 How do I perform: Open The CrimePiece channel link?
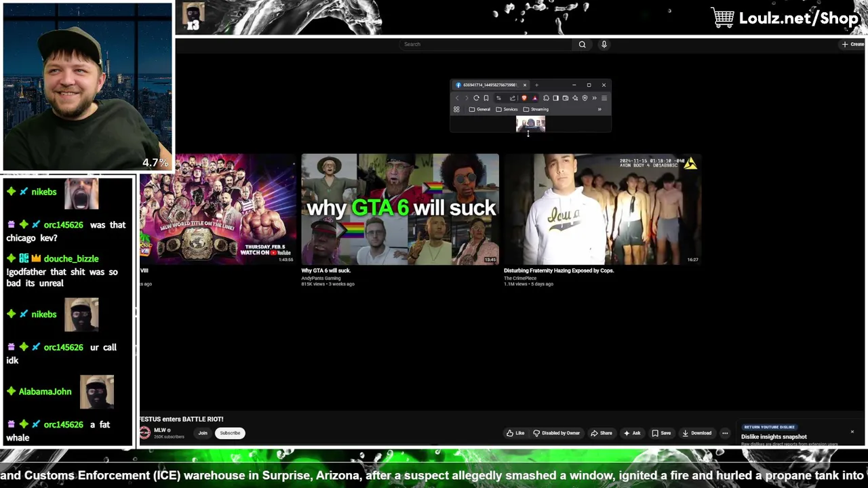[520, 278]
